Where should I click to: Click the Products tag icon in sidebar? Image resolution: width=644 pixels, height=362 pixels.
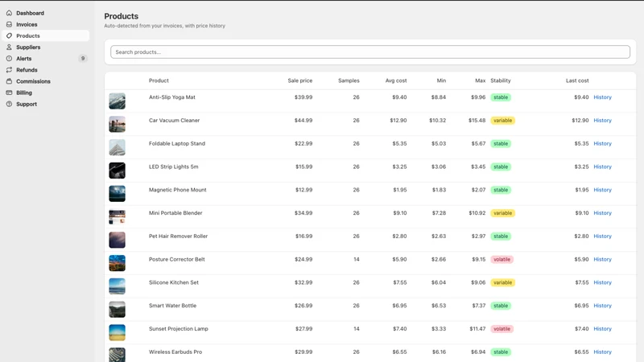(9, 35)
